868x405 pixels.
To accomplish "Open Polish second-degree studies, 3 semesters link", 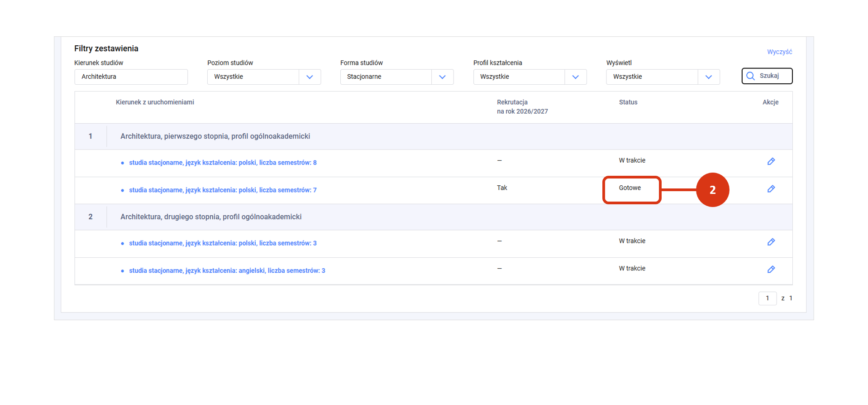I will click(x=223, y=243).
